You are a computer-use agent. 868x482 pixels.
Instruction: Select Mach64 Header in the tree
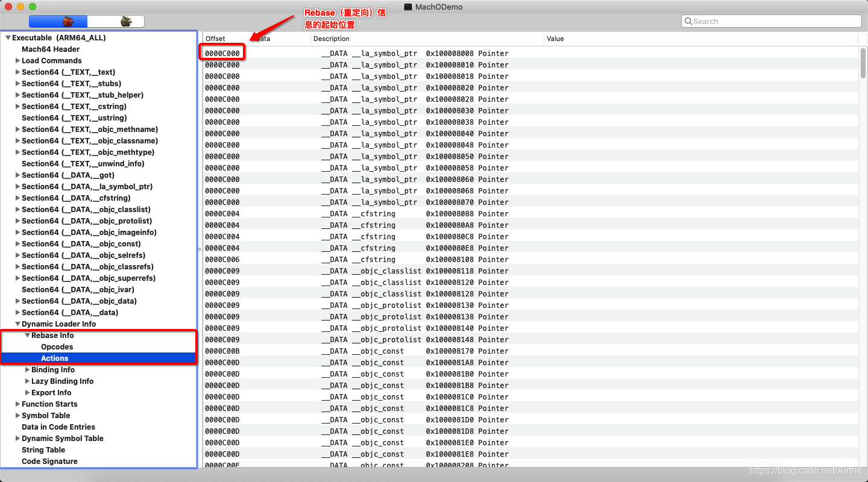pos(51,49)
